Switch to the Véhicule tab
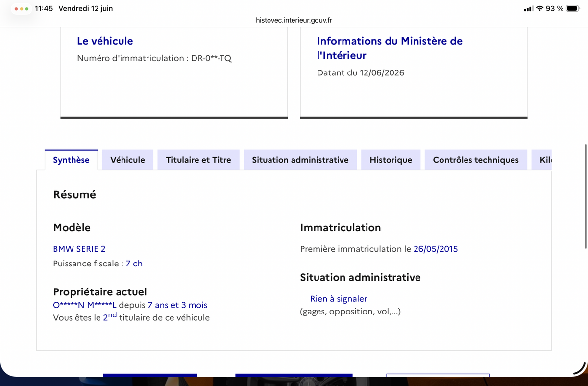Screen dimensions: 588x386 tap(127, 160)
